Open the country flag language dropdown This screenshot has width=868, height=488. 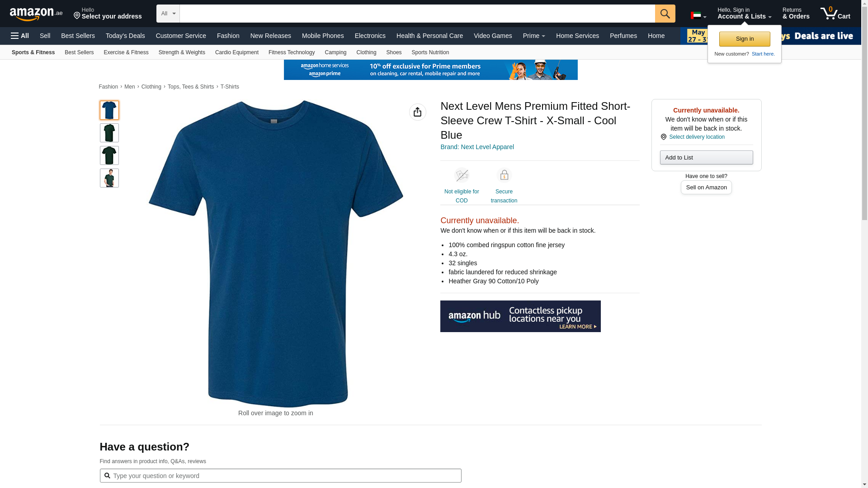pos(698,16)
